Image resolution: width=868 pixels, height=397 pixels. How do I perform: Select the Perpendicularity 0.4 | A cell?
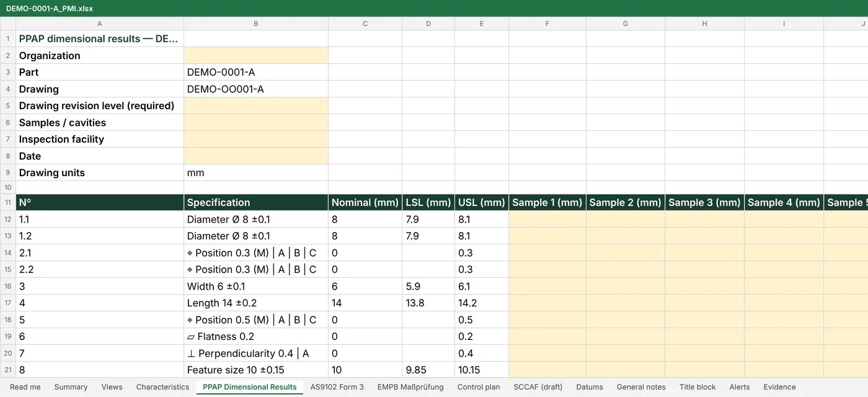coord(256,353)
